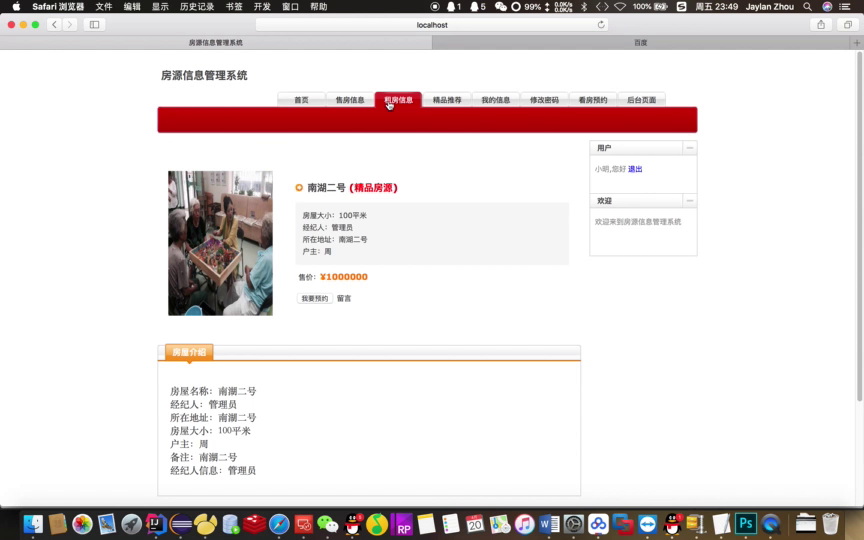The height and width of the screenshot is (540, 864).
Task: Collapse the 用户 panel minus button
Action: (689, 148)
